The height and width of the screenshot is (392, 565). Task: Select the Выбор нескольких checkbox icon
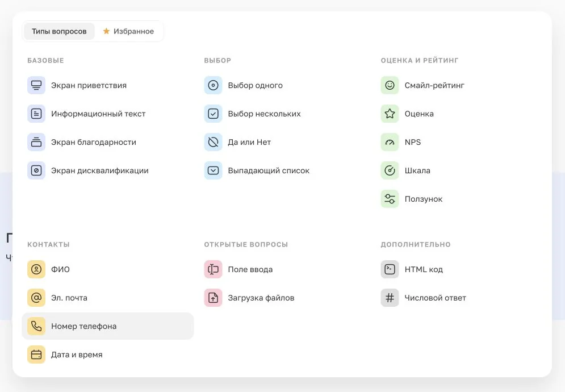(x=214, y=114)
